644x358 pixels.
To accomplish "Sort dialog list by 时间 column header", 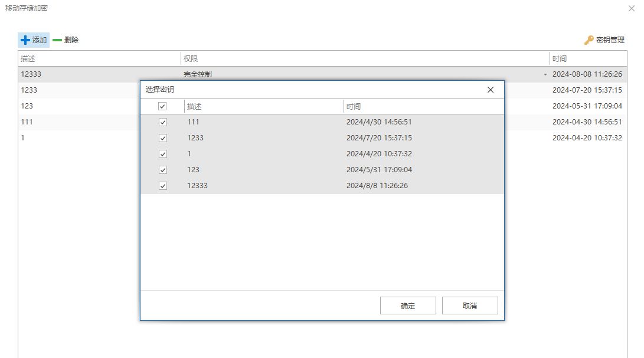I will click(x=423, y=106).
